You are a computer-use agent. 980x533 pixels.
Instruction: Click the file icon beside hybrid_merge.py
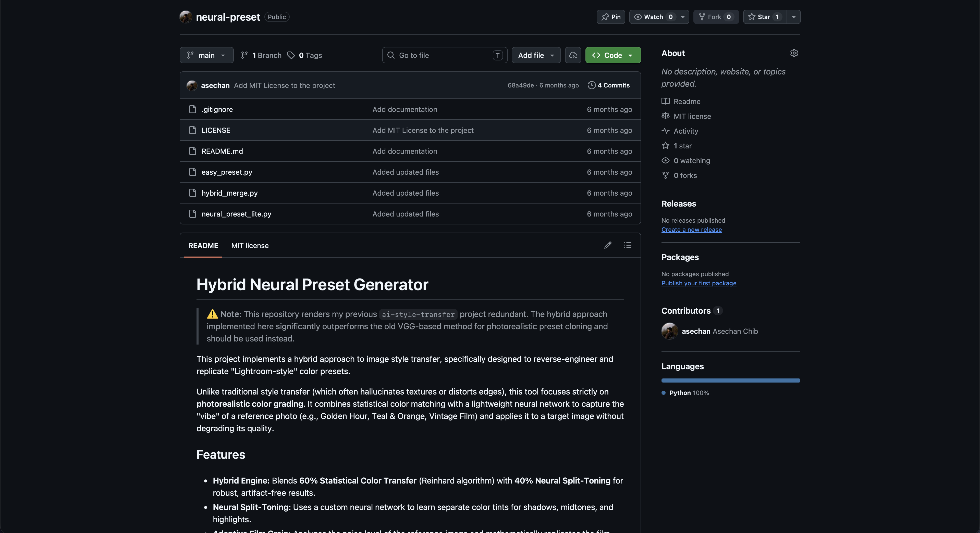pyautogui.click(x=192, y=193)
